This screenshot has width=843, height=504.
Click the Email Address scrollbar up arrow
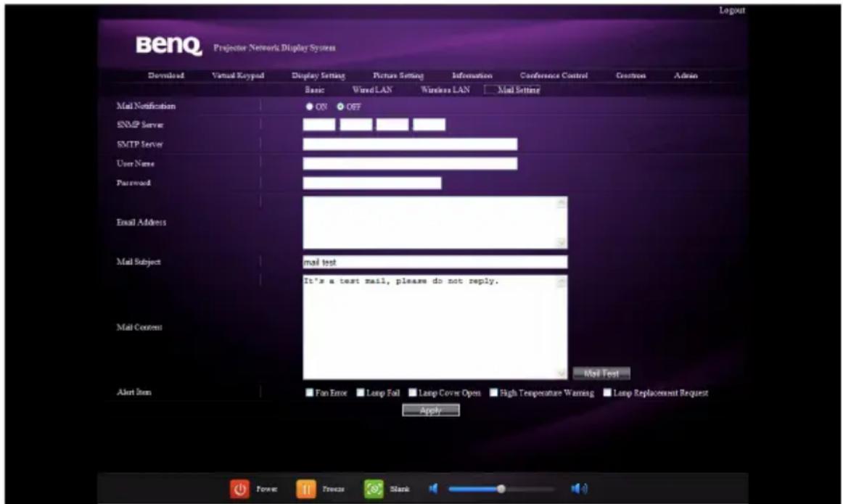[x=562, y=202]
